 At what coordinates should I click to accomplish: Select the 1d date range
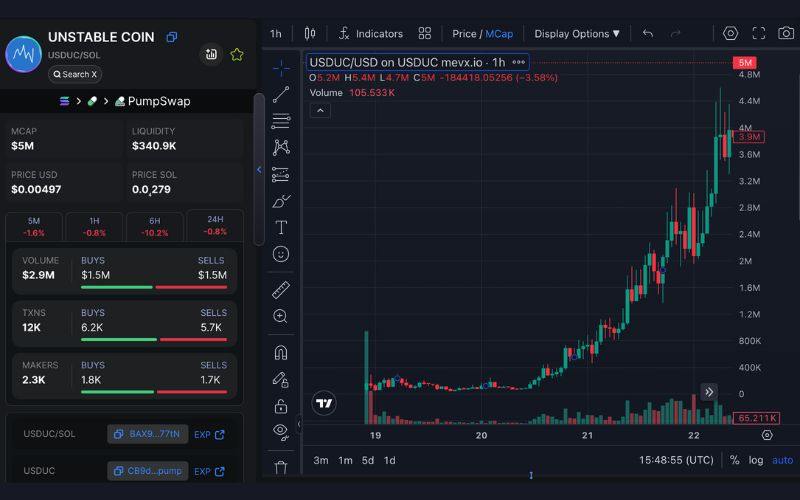390,460
